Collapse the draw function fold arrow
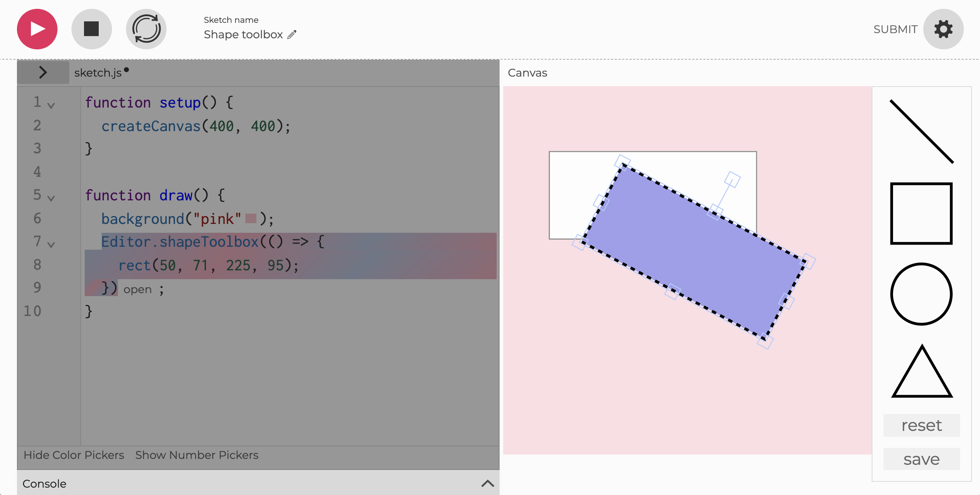This screenshot has height=495, width=980. tap(51, 198)
